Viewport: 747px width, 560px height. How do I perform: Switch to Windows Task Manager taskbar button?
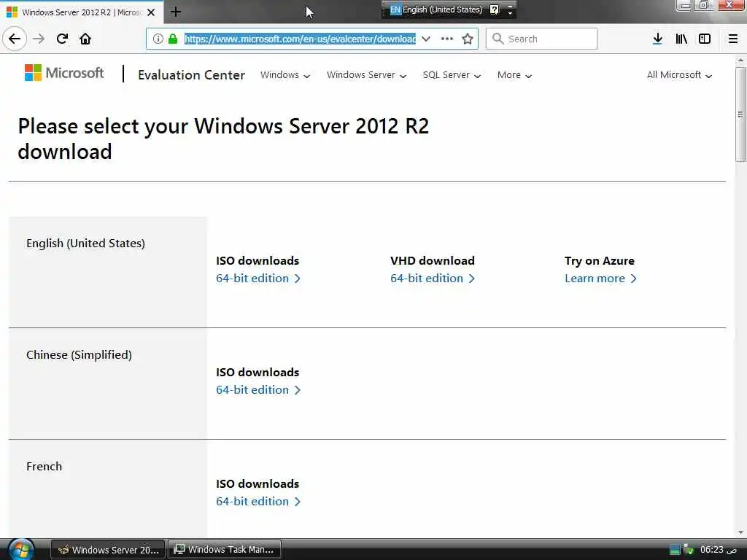tap(225, 550)
